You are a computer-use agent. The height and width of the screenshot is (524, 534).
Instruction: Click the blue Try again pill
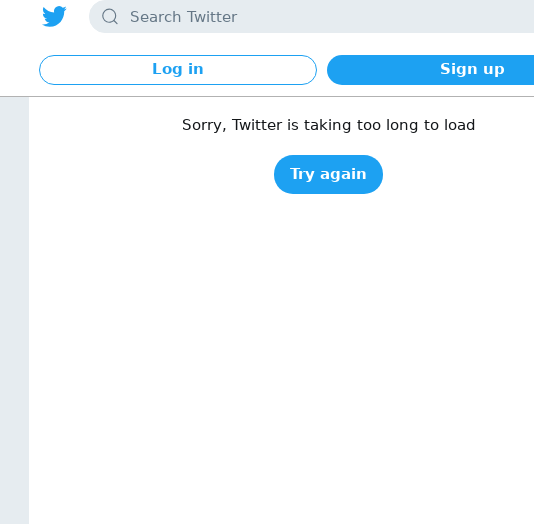coord(328,174)
